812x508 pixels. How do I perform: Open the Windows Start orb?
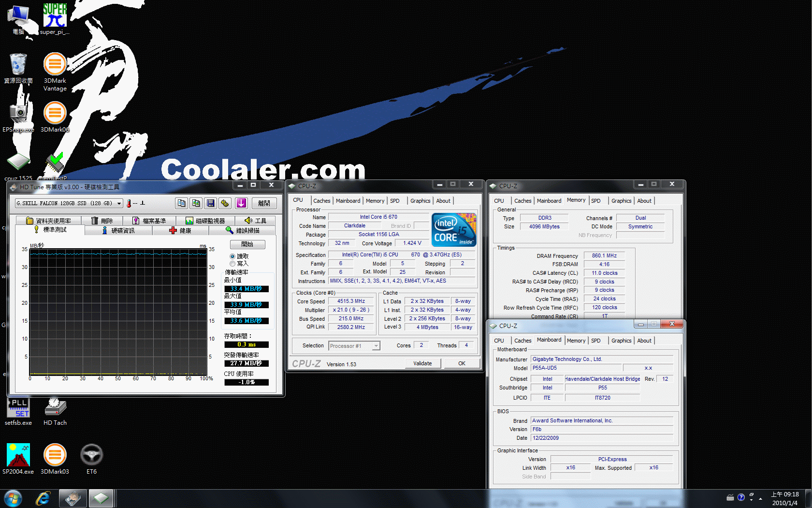click(13, 498)
